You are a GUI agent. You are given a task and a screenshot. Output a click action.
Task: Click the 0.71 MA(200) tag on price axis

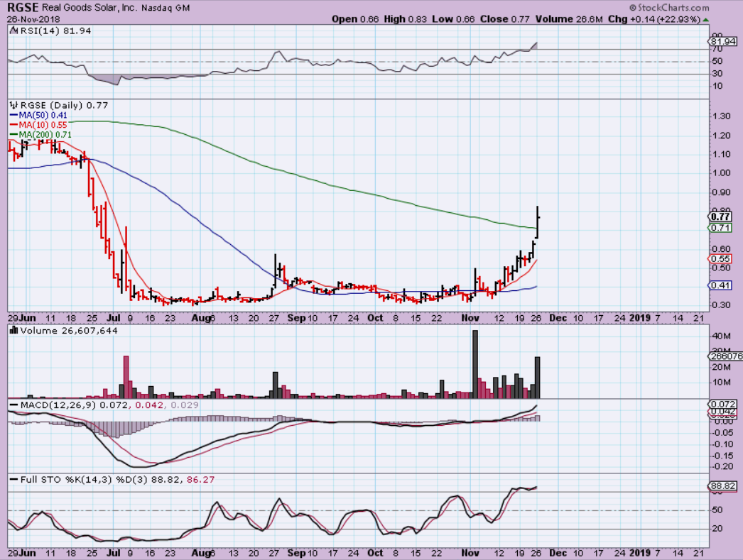point(720,228)
